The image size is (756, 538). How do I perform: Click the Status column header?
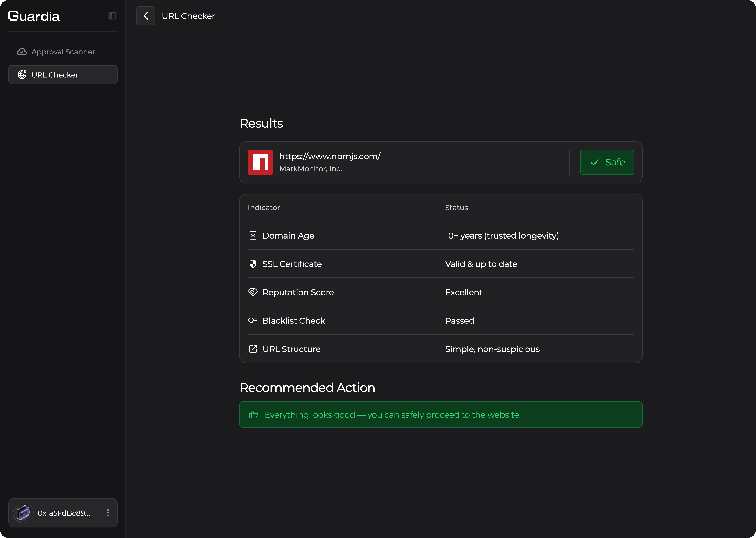coord(456,208)
